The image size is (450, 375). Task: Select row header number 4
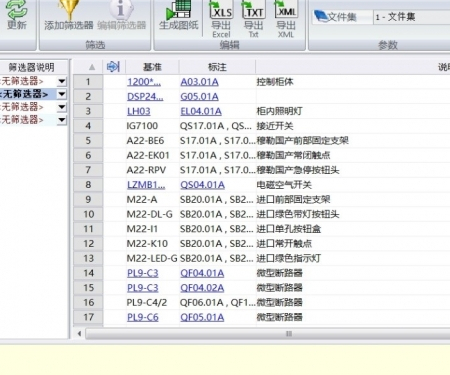click(88, 126)
